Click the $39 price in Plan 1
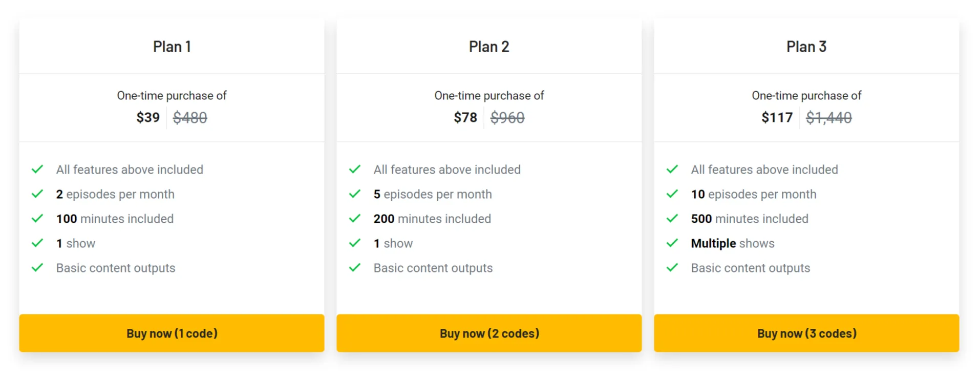Screen dimensions: 980x381 148,118
